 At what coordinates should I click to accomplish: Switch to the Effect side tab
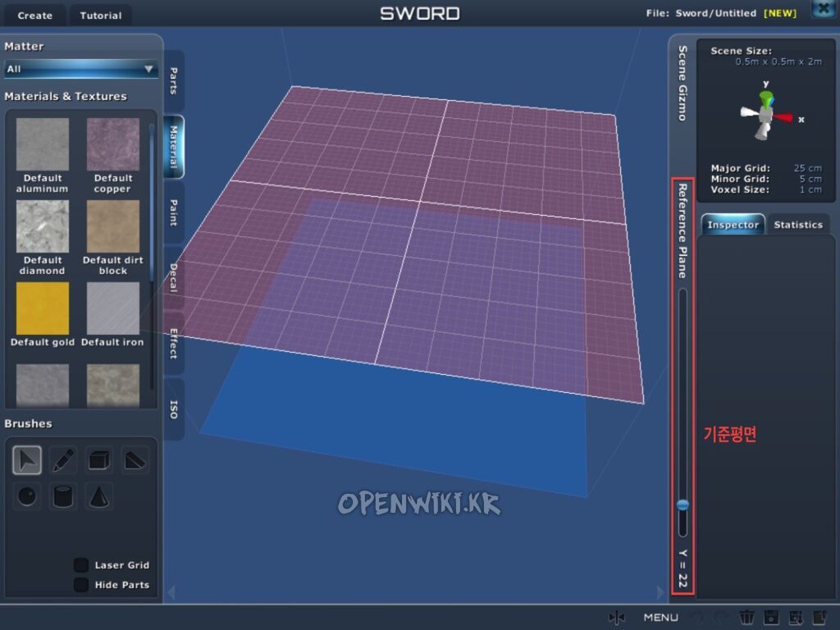[x=174, y=344]
